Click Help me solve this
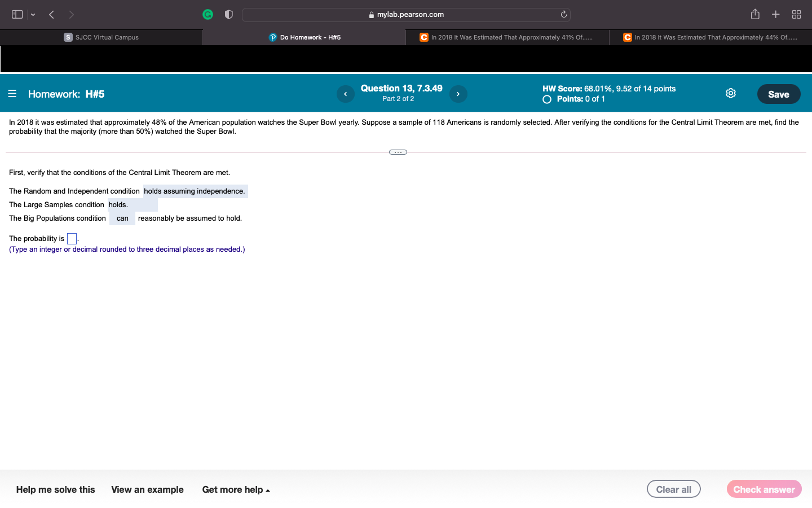The image size is (812, 508). [x=56, y=490]
